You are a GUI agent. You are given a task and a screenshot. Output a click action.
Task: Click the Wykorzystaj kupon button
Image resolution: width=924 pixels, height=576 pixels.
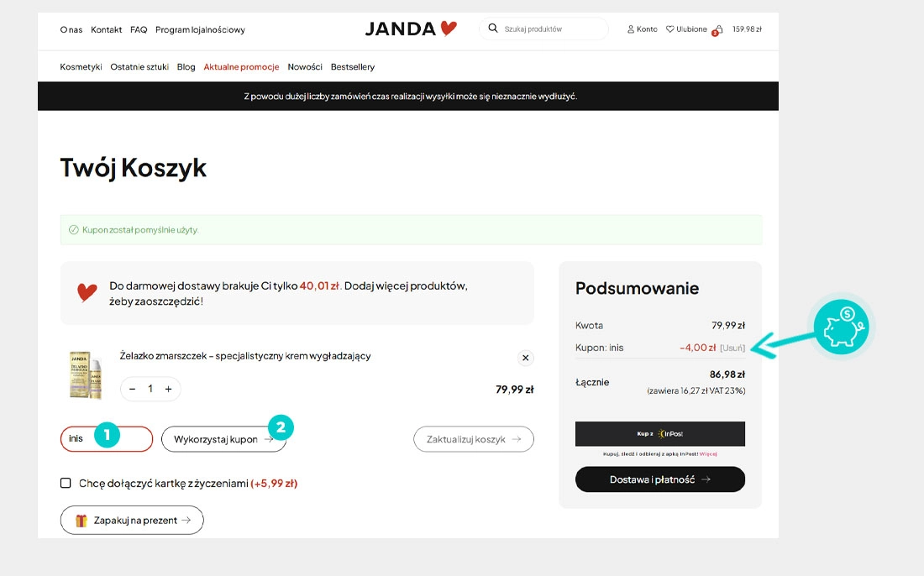pyautogui.click(x=224, y=439)
